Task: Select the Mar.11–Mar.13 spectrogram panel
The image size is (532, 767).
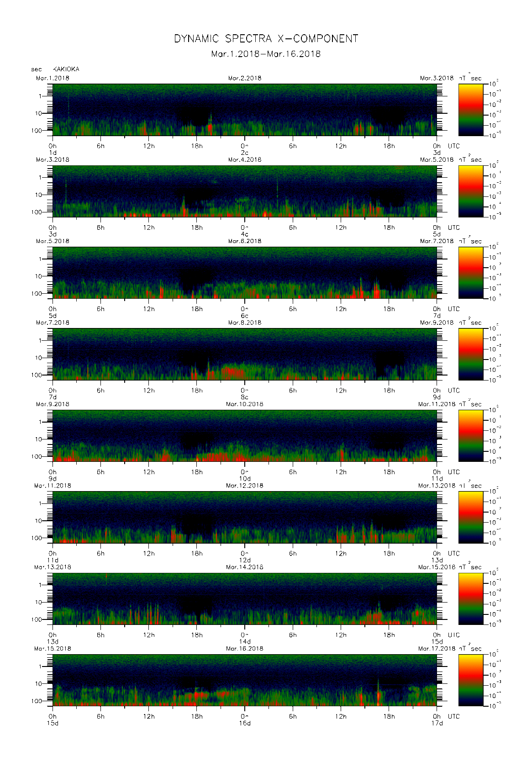Action: [245, 517]
